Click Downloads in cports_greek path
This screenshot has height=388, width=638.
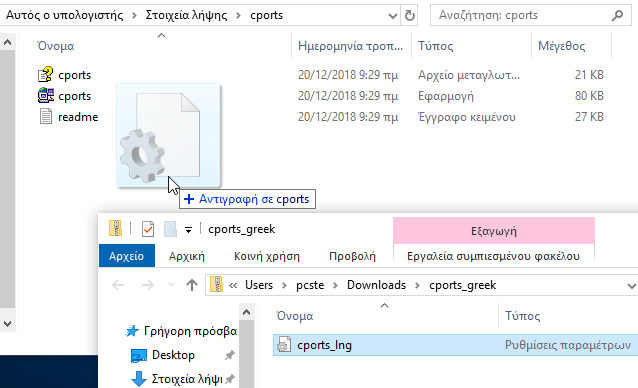pyautogui.click(x=376, y=285)
